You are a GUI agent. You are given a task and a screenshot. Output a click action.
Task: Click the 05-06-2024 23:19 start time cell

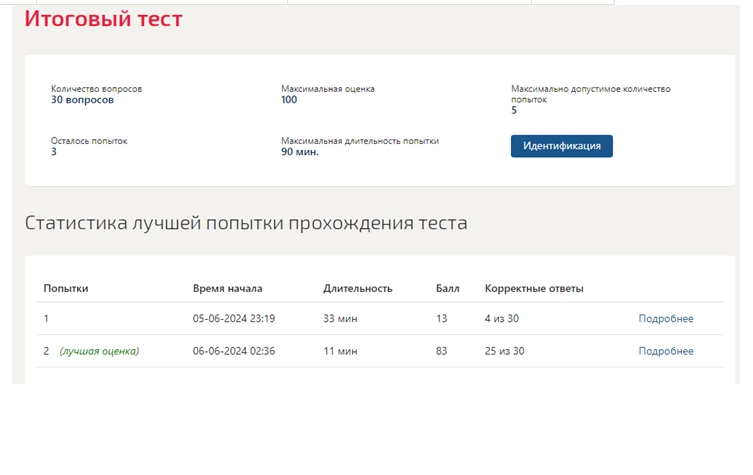[x=234, y=318]
